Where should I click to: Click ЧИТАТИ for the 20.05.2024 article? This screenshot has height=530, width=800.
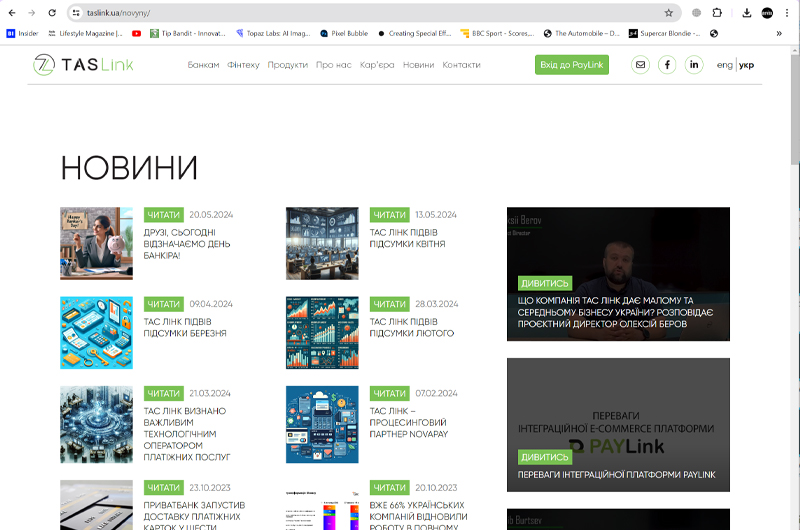[163, 215]
